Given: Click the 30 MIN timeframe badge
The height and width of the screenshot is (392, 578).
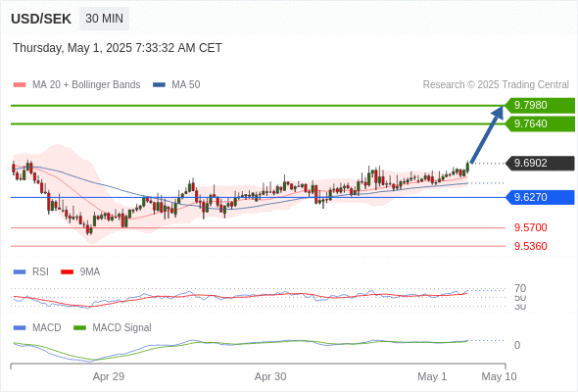Looking at the screenshot, I should (104, 19).
